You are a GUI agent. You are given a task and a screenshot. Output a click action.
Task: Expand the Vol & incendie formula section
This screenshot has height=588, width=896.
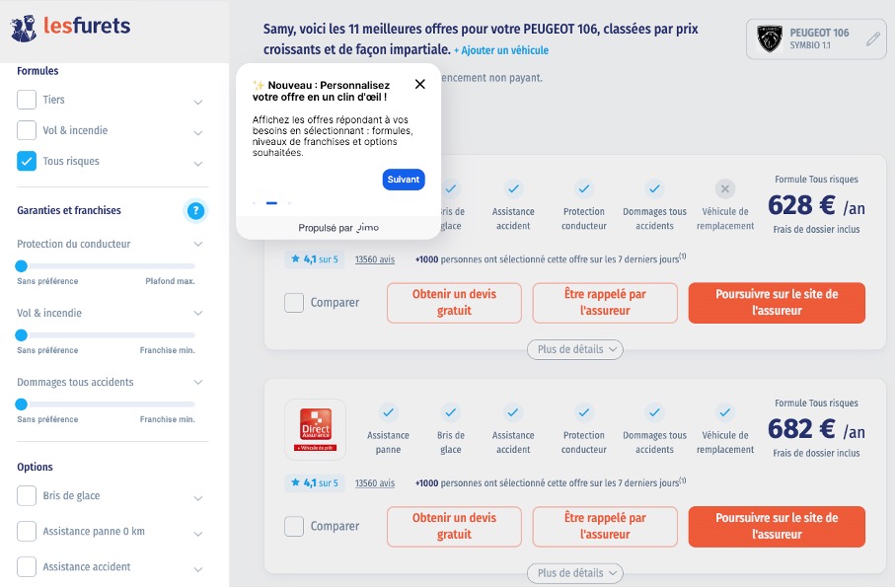pyautogui.click(x=200, y=129)
